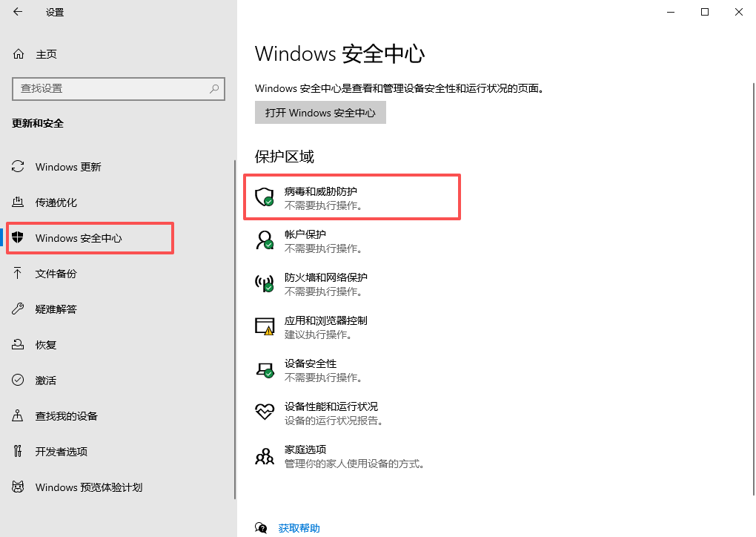
Task: Click the app and browser control icon
Action: click(x=265, y=326)
